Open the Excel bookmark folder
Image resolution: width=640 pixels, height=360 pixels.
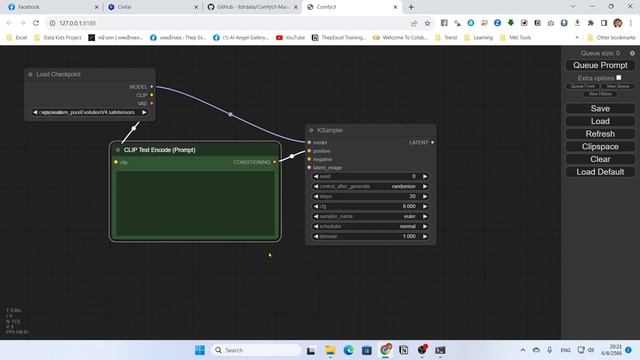point(17,38)
